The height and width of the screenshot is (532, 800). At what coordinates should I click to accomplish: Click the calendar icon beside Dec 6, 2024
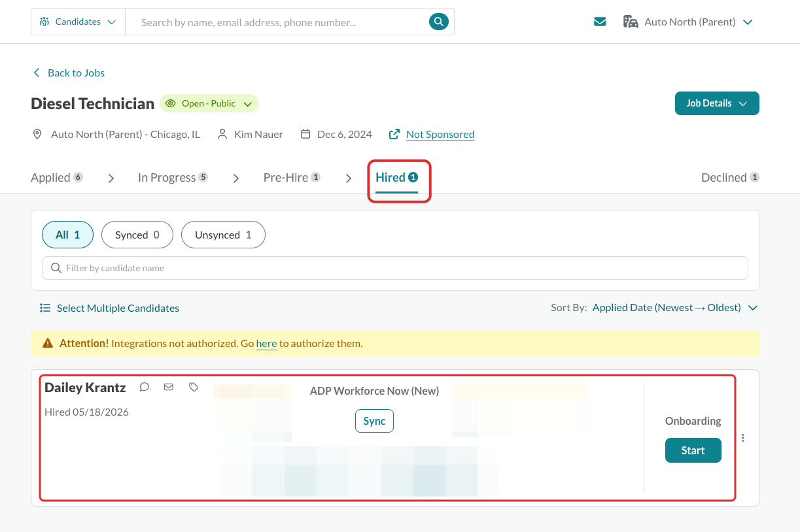point(305,134)
